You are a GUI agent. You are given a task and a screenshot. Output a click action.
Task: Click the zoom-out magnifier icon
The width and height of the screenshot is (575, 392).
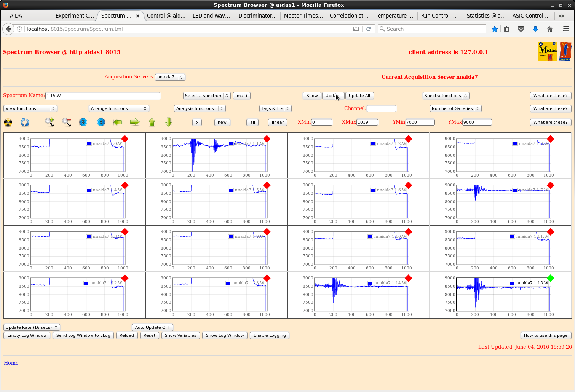67,122
